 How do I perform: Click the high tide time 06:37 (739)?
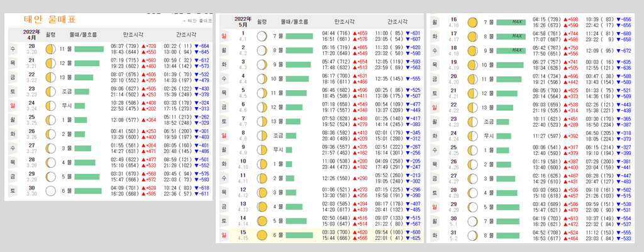click(124, 46)
